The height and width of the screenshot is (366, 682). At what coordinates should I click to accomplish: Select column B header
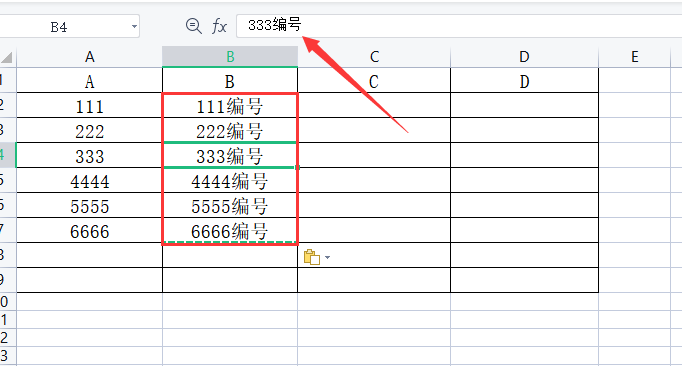point(230,57)
